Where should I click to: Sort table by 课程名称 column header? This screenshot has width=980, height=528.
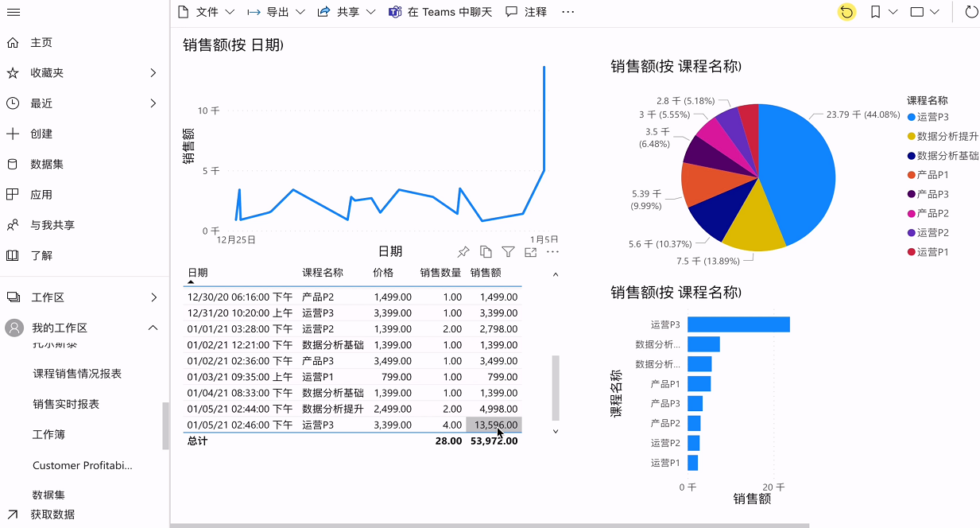click(323, 273)
